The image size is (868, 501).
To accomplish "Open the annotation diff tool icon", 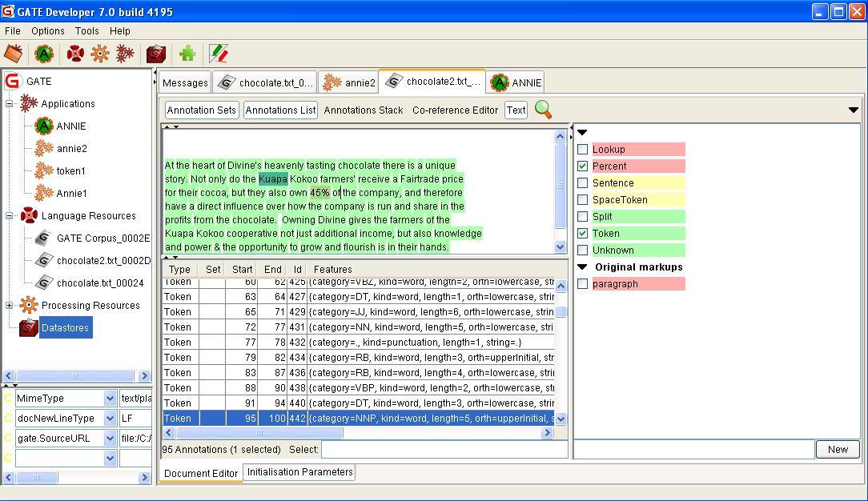I will (x=219, y=54).
